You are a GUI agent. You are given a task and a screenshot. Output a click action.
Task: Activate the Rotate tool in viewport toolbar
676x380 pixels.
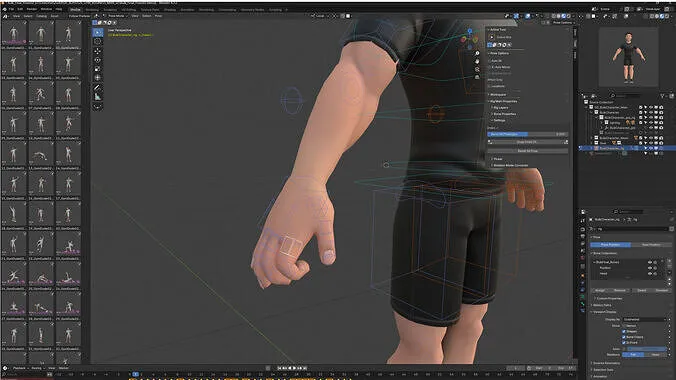(x=98, y=60)
